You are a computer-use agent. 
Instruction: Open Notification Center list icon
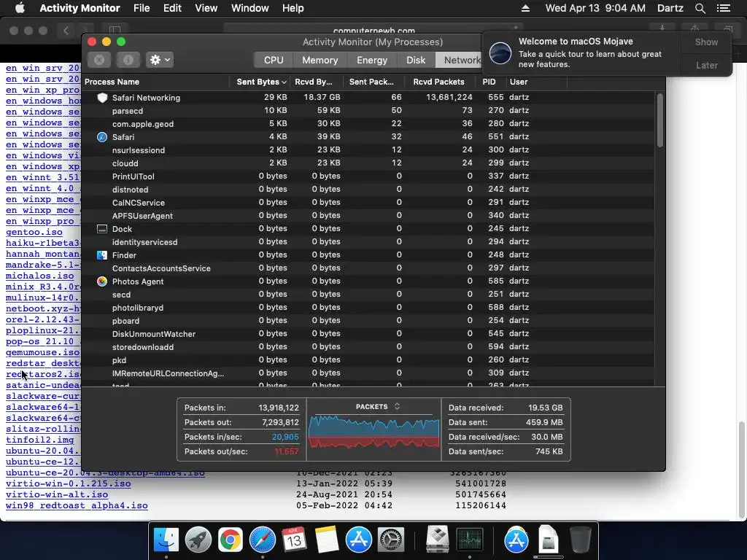tap(724, 8)
